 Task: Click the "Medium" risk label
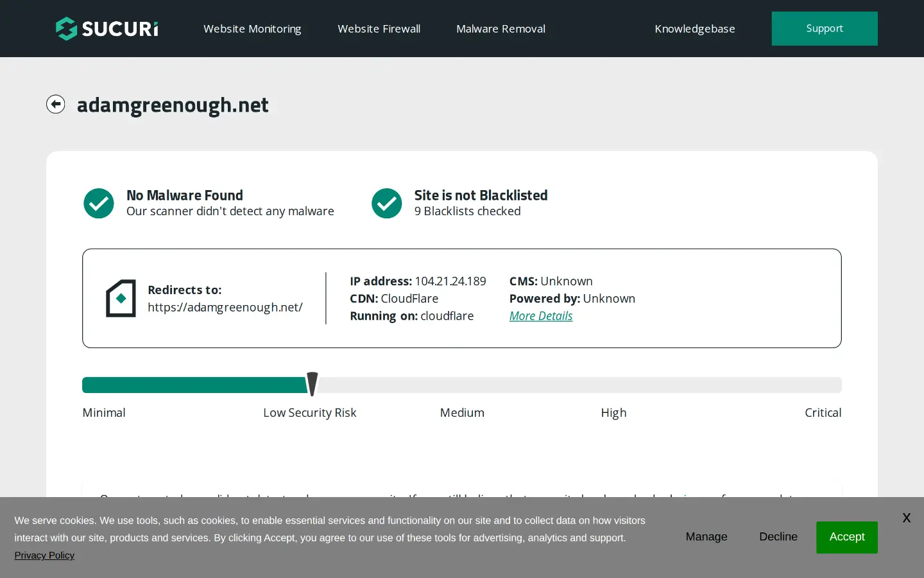click(x=462, y=413)
